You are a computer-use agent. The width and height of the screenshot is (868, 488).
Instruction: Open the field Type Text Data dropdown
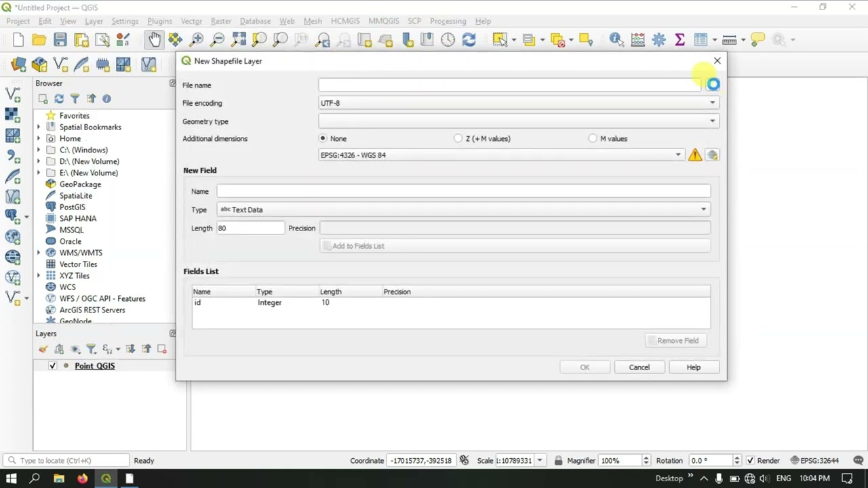463,209
